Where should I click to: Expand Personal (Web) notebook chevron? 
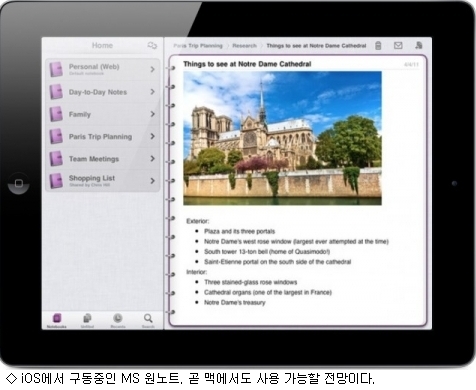pos(152,69)
